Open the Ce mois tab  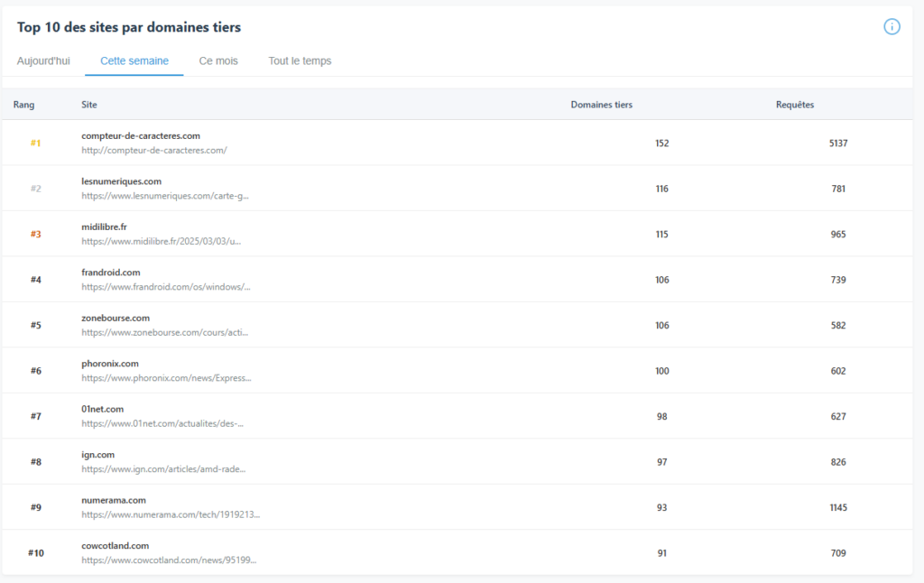(218, 60)
